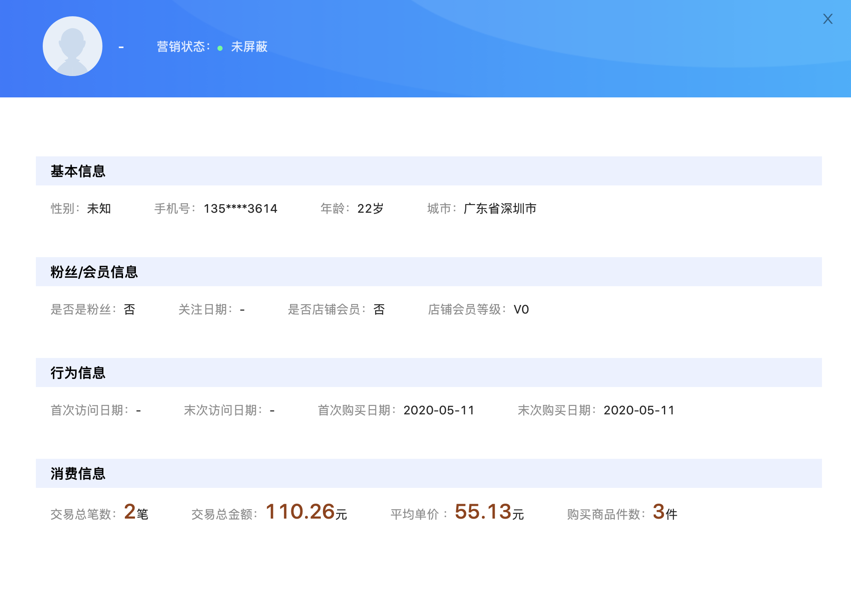
Task: Click the store member level V0
Action: coord(521,309)
